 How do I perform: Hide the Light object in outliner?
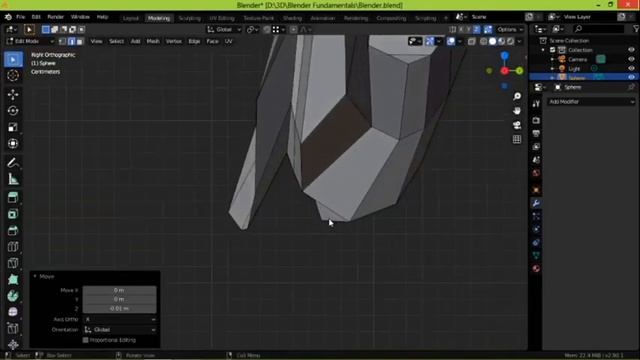(631, 69)
